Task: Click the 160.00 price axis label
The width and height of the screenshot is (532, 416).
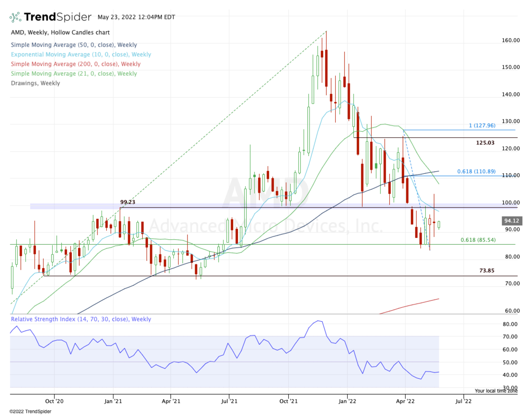Action: coord(511,40)
